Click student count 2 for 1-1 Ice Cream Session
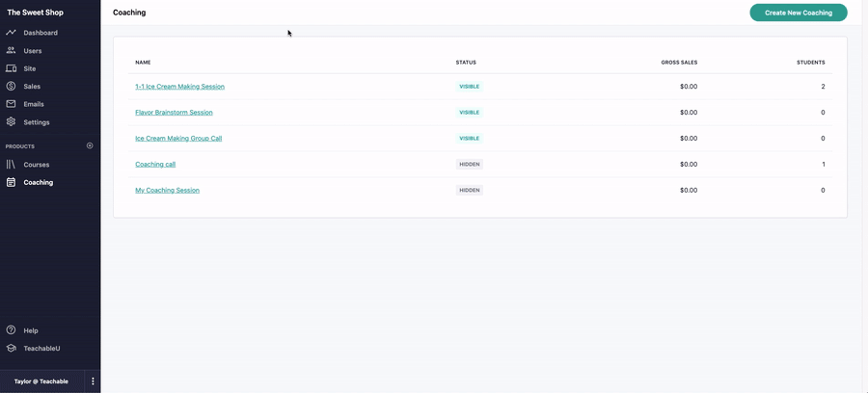 824,87
